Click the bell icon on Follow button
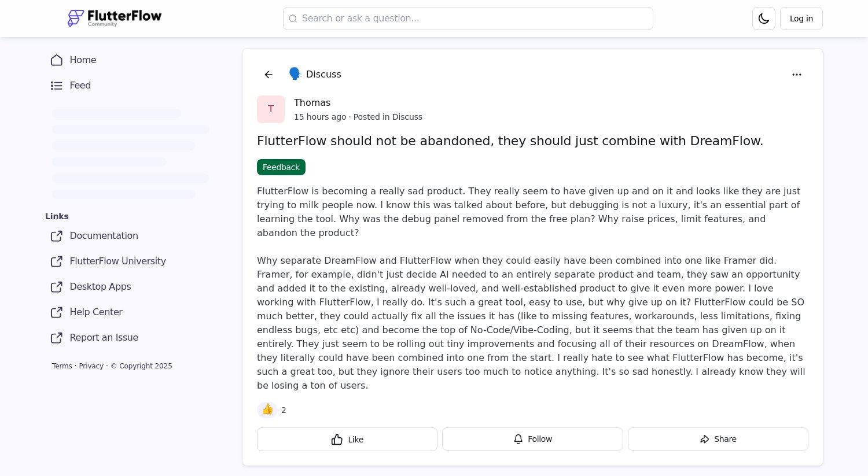This screenshot has width=868, height=476. pos(518,439)
